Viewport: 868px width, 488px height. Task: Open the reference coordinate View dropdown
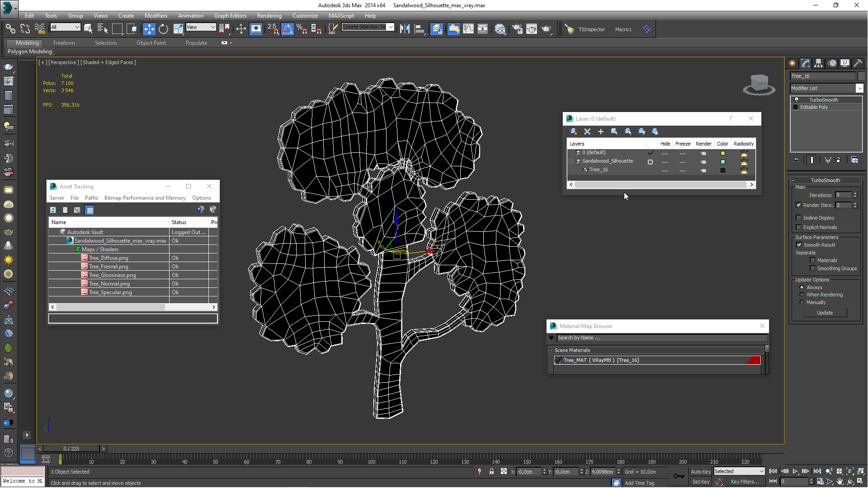click(x=212, y=27)
